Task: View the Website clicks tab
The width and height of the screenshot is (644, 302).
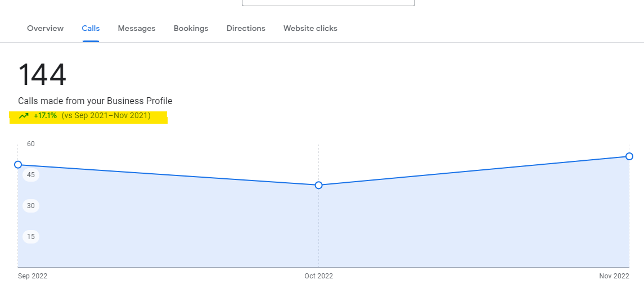Action: click(310, 28)
